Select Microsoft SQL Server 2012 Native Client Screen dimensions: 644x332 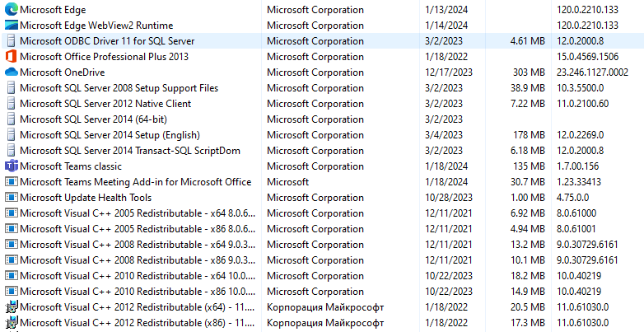[105, 103]
